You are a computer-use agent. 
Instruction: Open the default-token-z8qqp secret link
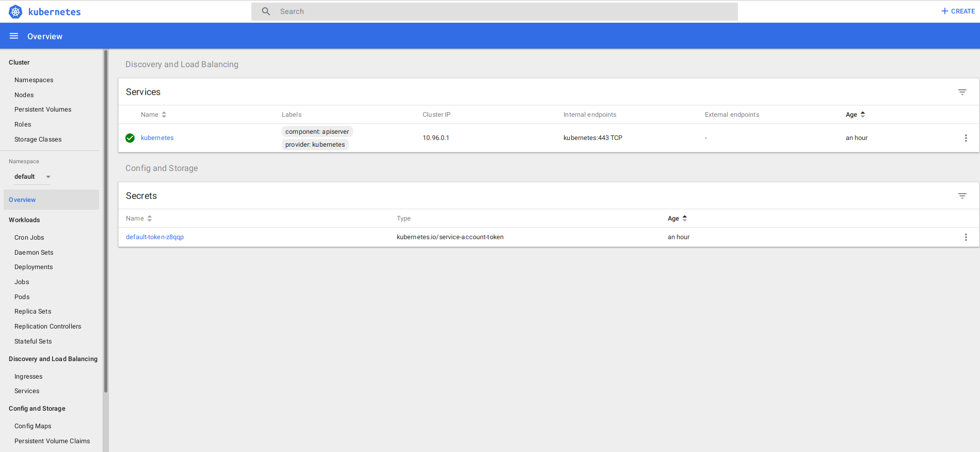pyautogui.click(x=155, y=237)
